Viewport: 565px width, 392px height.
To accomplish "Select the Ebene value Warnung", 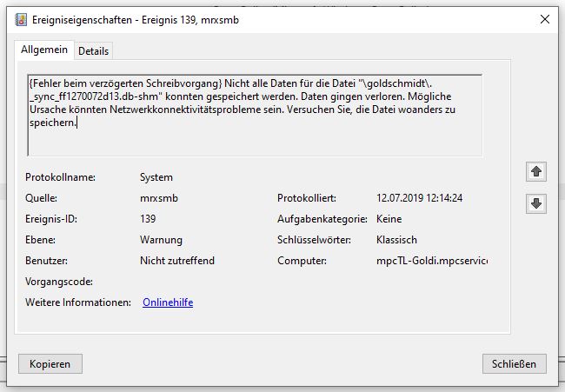I will [x=161, y=240].
